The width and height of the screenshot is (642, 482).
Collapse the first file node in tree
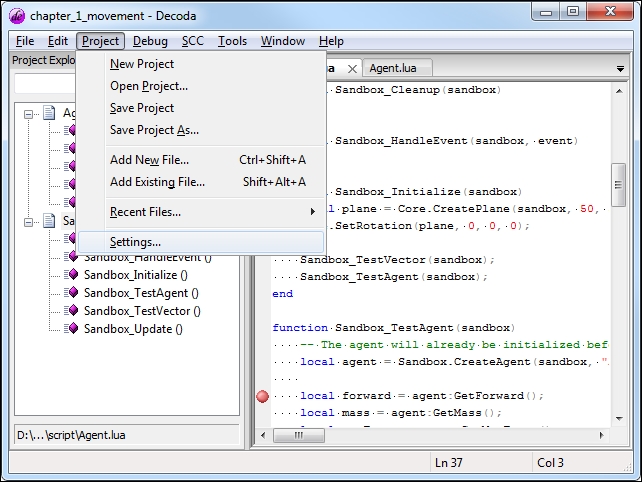29,113
